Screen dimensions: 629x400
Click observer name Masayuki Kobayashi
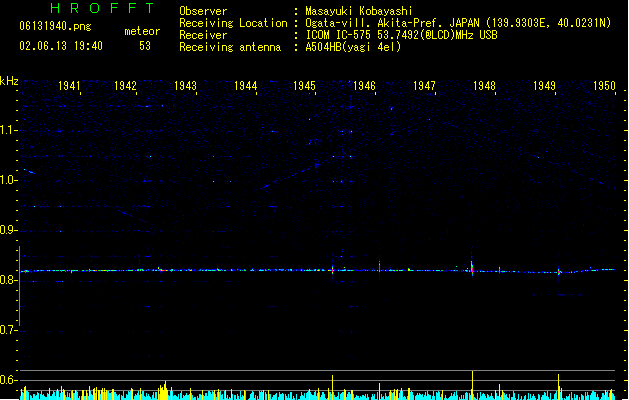coord(359,11)
